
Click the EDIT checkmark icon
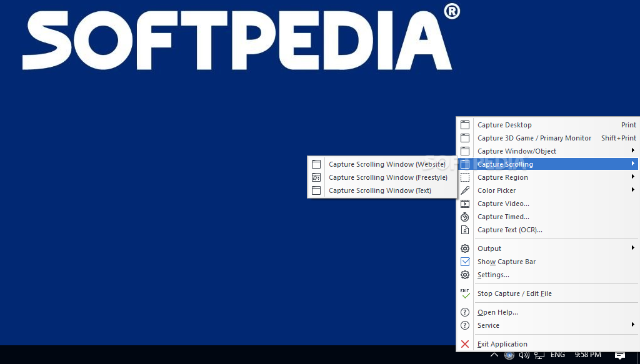(465, 293)
